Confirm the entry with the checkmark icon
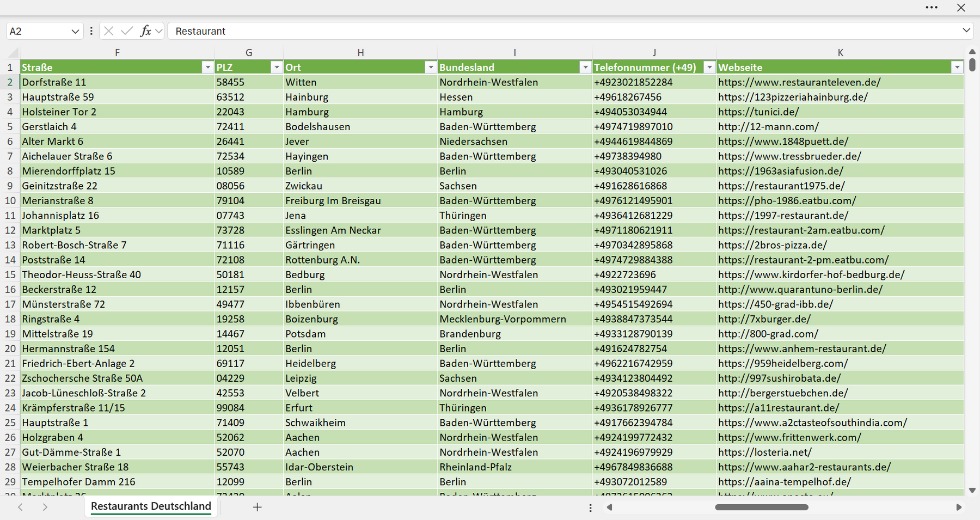The width and height of the screenshot is (980, 520). click(x=127, y=31)
